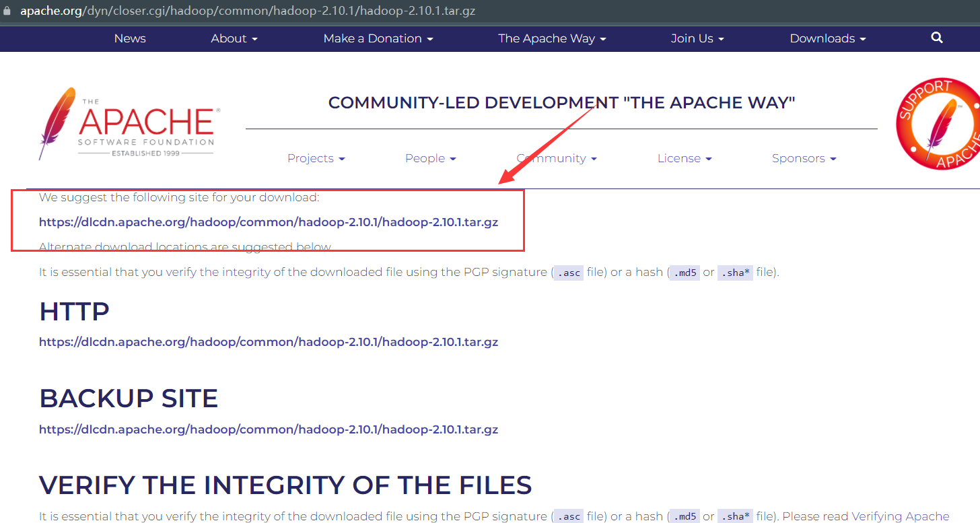Viewport: 980px width, 523px height.
Task: Click VERIFY THE INTEGRITY OF THE FILES heading
Action: [x=285, y=485]
